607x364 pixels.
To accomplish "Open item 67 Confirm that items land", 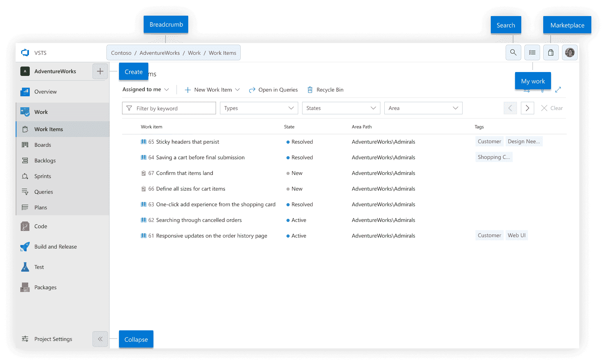I will click(185, 173).
